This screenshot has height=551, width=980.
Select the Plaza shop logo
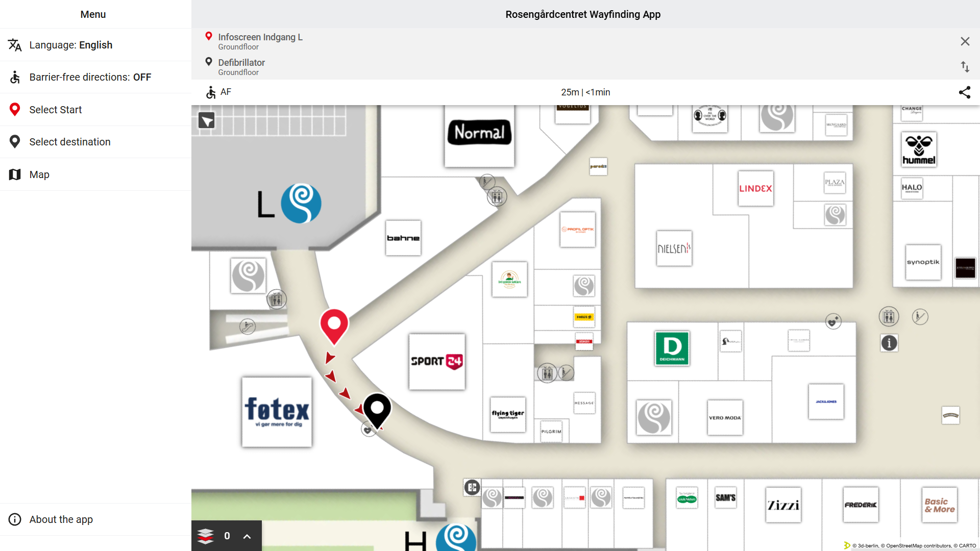(x=835, y=183)
